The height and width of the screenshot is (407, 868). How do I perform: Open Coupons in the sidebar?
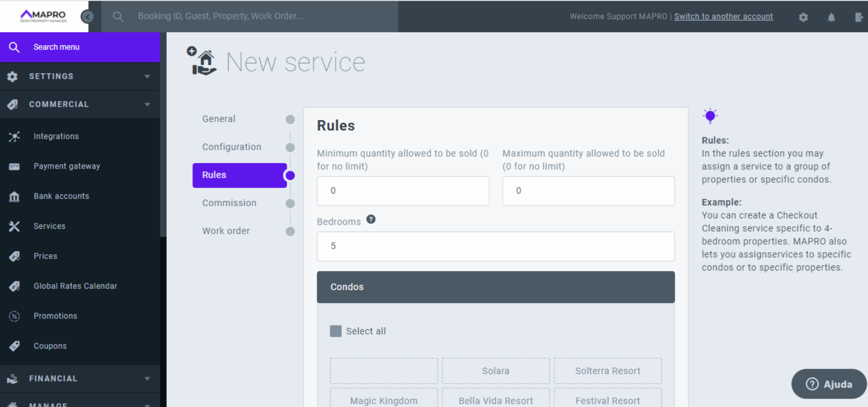(x=50, y=346)
